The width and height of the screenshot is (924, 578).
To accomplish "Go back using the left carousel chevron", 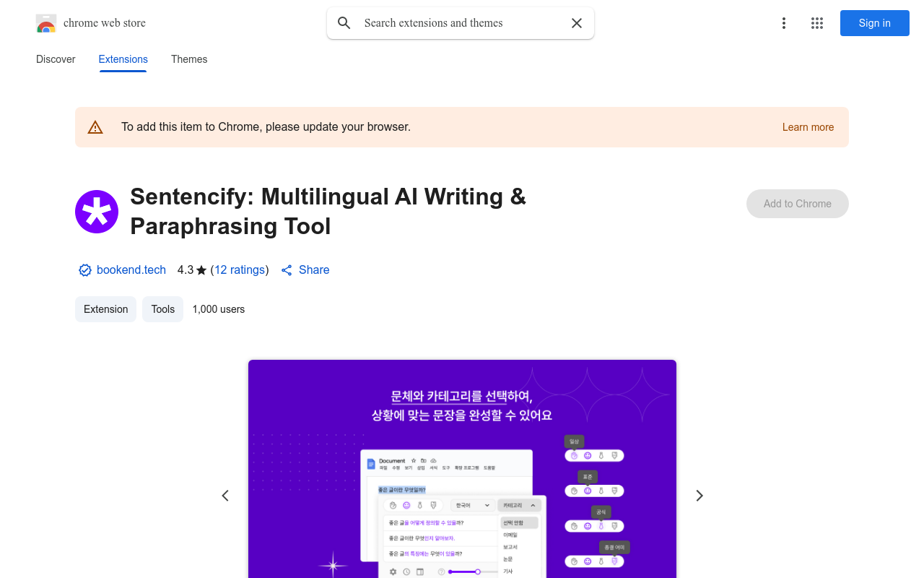I will point(225,496).
